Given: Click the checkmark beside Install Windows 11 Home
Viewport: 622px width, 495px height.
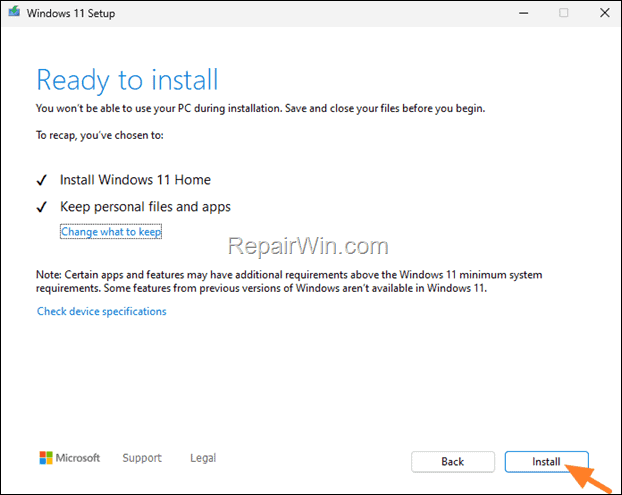Looking at the screenshot, I should coord(42,180).
